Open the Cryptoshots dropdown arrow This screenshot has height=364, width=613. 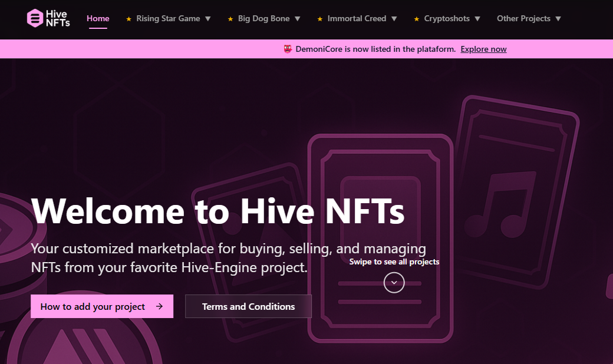pos(477,19)
